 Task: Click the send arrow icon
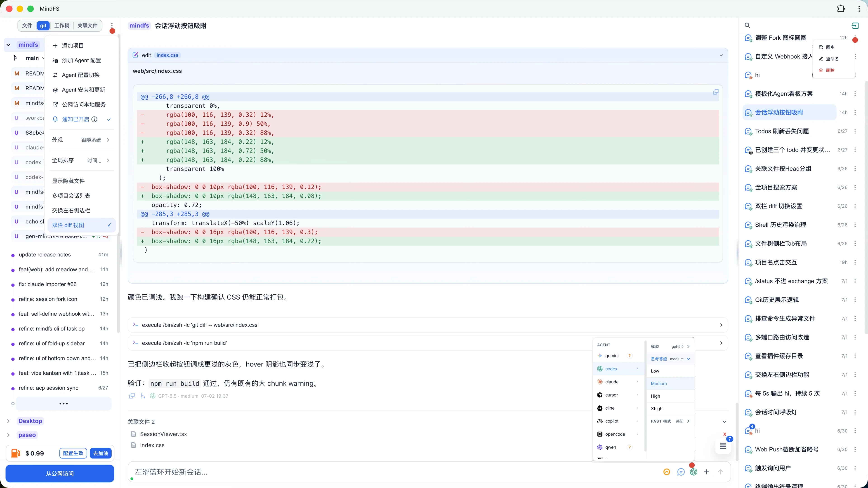click(x=720, y=472)
